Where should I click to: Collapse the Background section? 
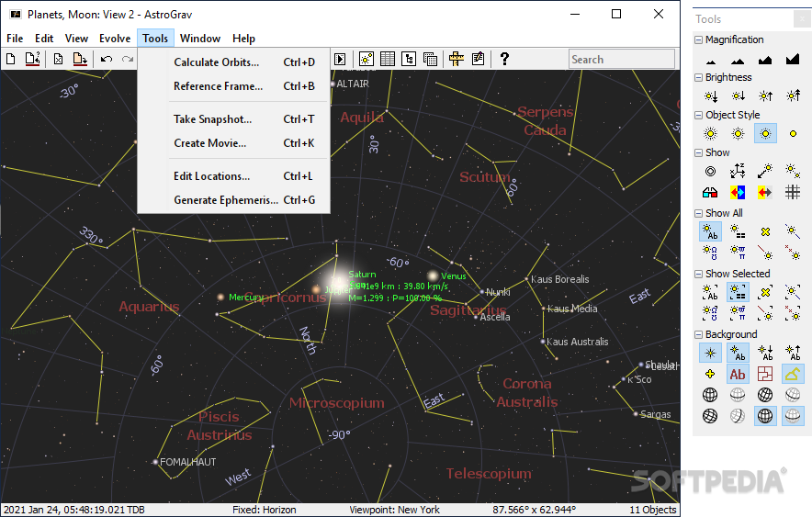[x=699, y=334]
